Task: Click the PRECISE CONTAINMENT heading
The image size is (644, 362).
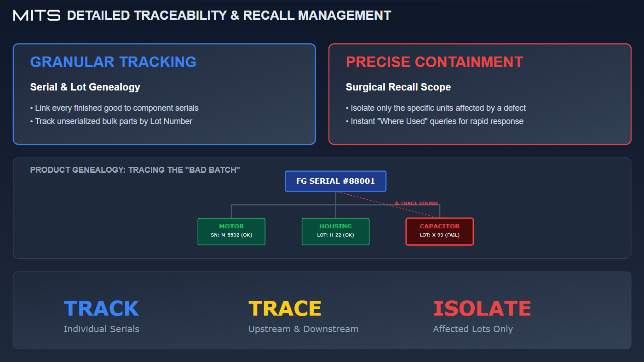Action: pyautogui.click(x=434, y=62)
